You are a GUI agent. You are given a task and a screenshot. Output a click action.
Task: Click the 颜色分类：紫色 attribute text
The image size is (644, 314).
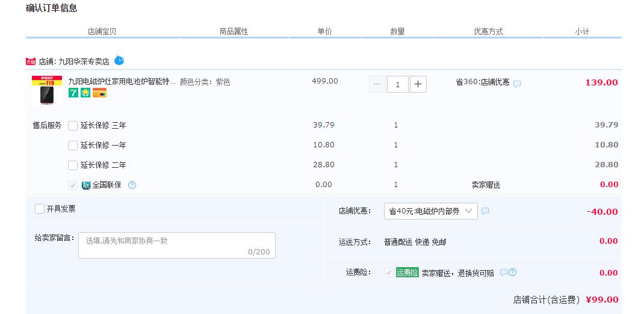(x=205, y=82)
